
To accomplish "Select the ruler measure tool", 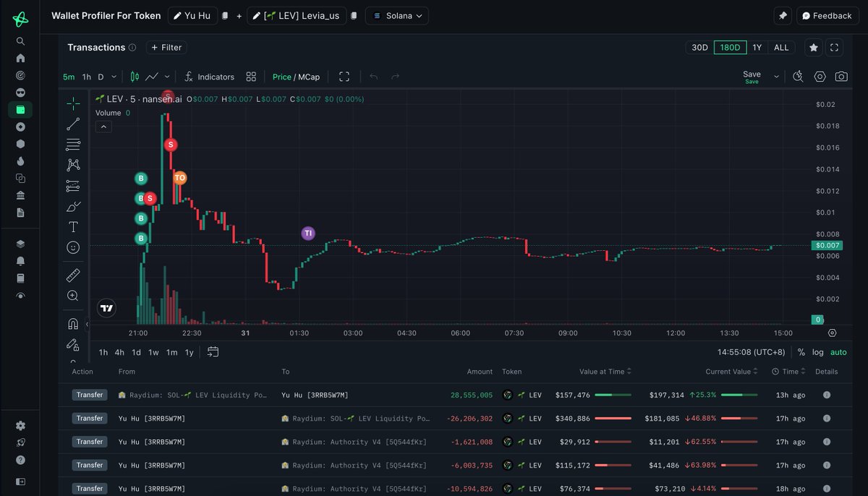I will [x=73, y=275].
